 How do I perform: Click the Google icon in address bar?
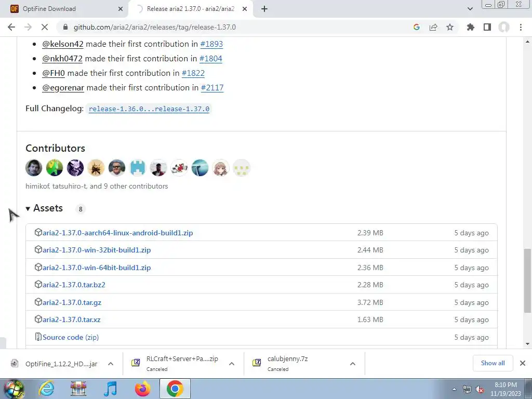(x=417, y=27)
